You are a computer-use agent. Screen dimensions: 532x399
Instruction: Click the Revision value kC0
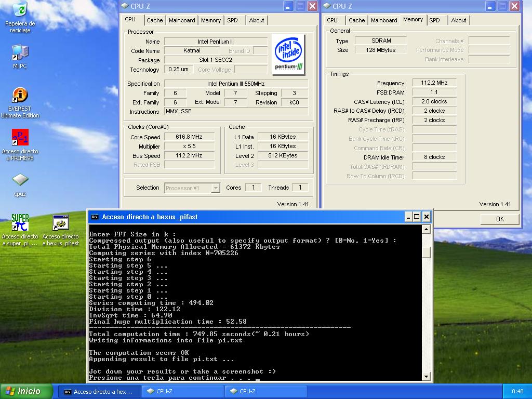pyautogui.click(x=295, y=102)
